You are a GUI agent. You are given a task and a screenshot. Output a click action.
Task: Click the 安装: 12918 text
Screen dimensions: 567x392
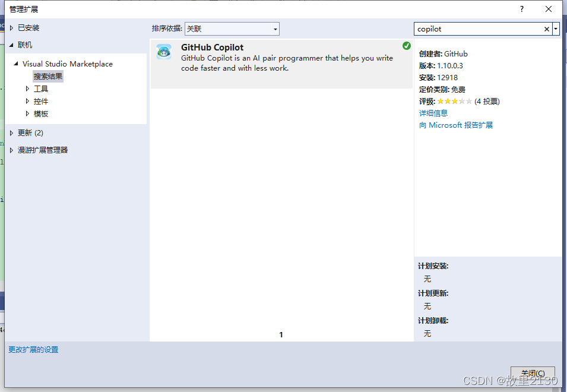[438, 78]
